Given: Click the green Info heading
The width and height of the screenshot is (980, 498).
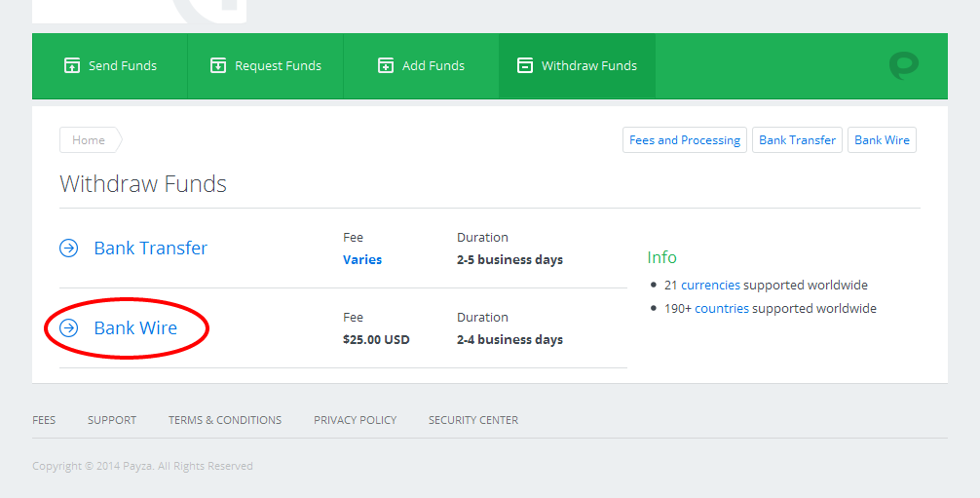Looking at the screenshot, I should pyautogui.click(x=661, y=257).
